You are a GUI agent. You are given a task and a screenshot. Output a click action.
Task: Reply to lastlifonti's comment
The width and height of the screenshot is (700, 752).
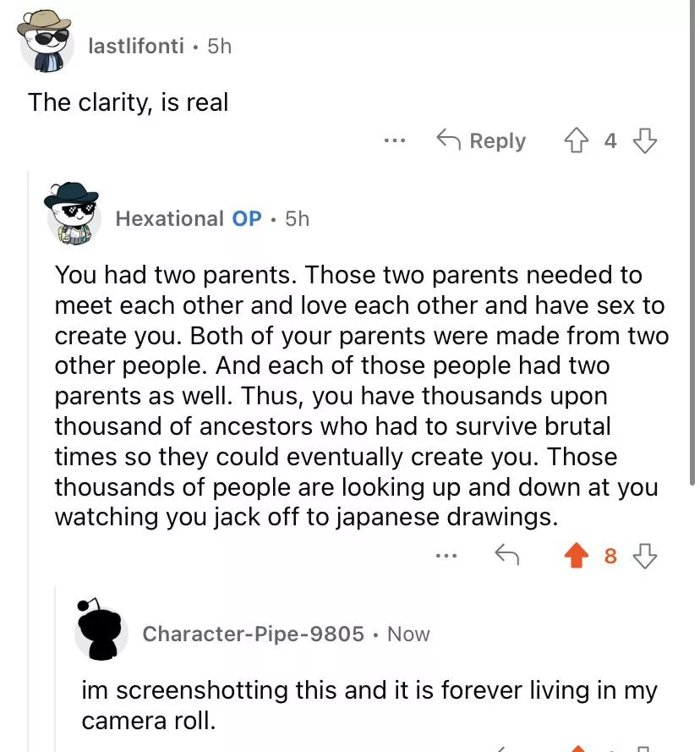481,140
